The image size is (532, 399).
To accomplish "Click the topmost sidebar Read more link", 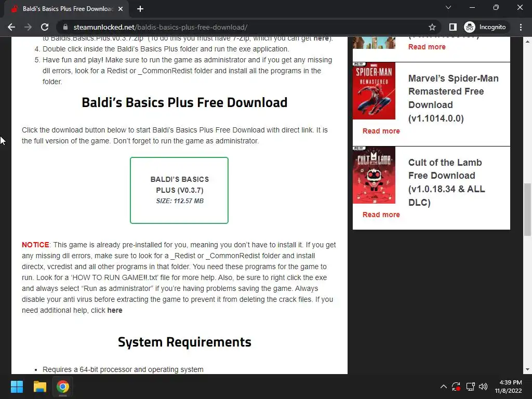I will point(427,47).
